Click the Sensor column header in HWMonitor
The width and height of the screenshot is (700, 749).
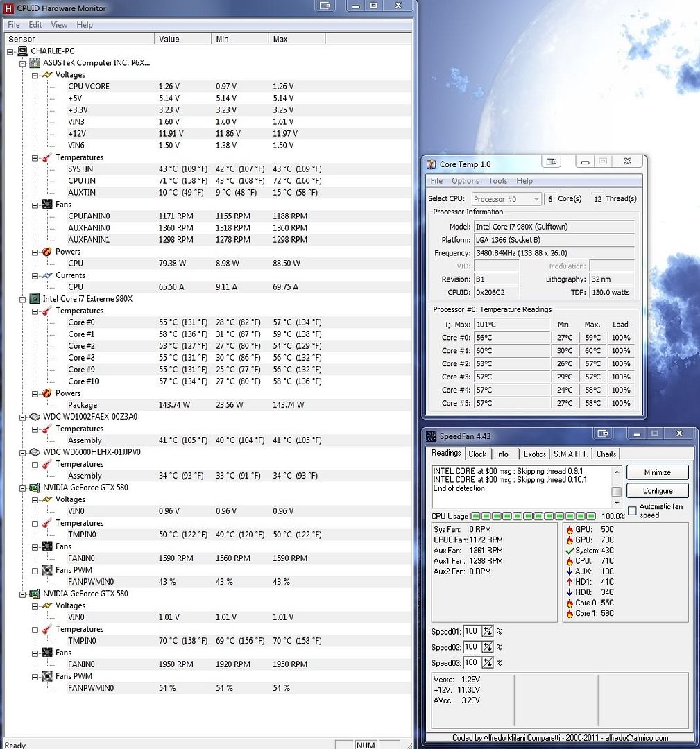click(x=79, y=39)
